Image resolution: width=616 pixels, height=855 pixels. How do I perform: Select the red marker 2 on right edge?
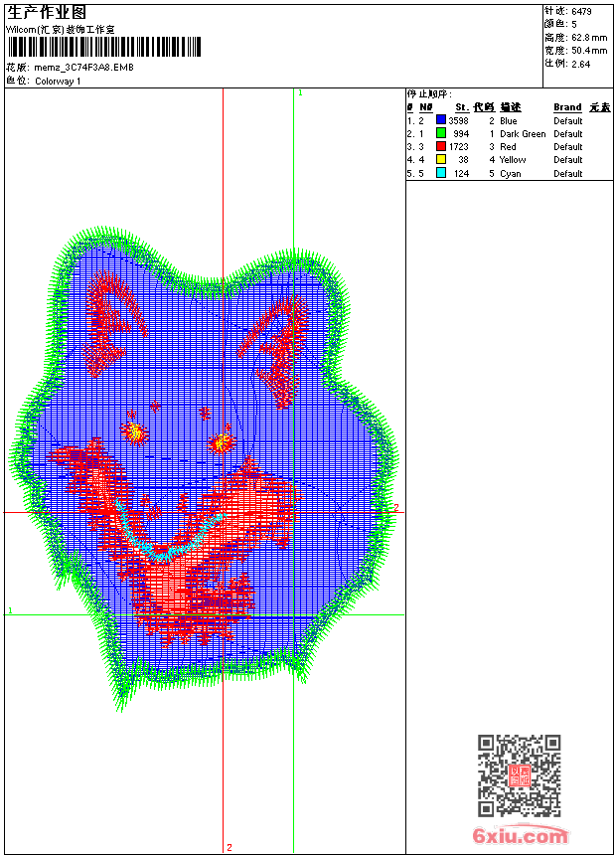pyautogui.click(x=396, y=508)
